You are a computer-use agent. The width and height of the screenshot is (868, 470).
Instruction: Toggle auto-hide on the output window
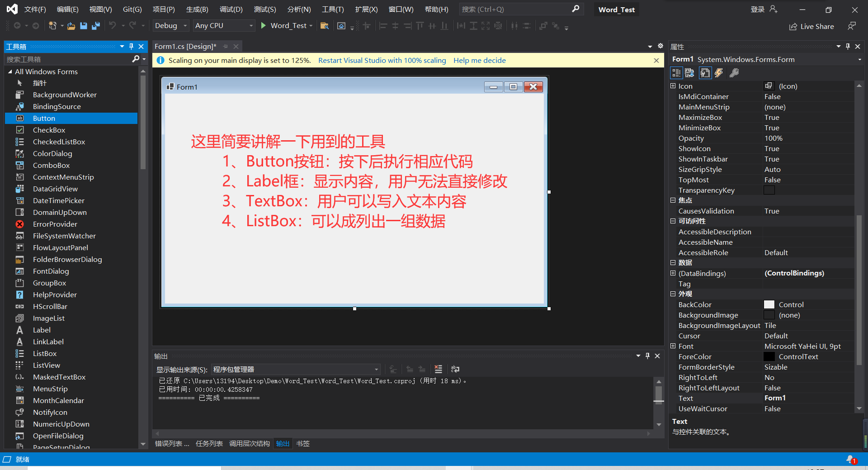coord(647,356)
